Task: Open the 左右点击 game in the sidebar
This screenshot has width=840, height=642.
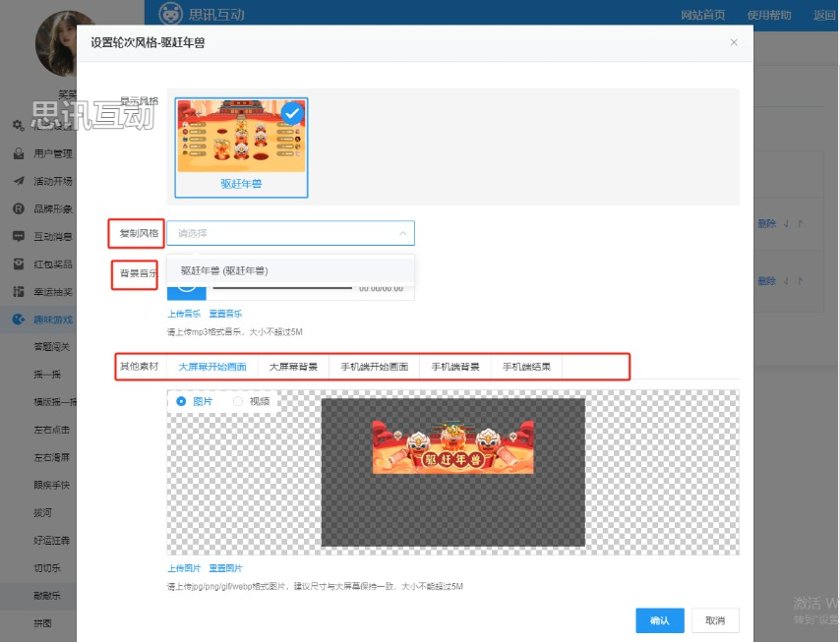Action: 51,430
